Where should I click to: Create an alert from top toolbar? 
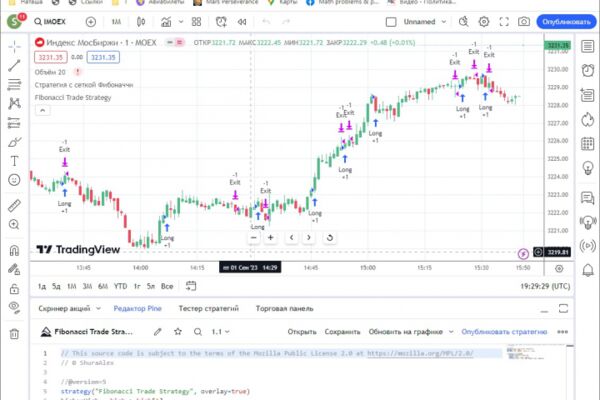[x=221, y=22]
